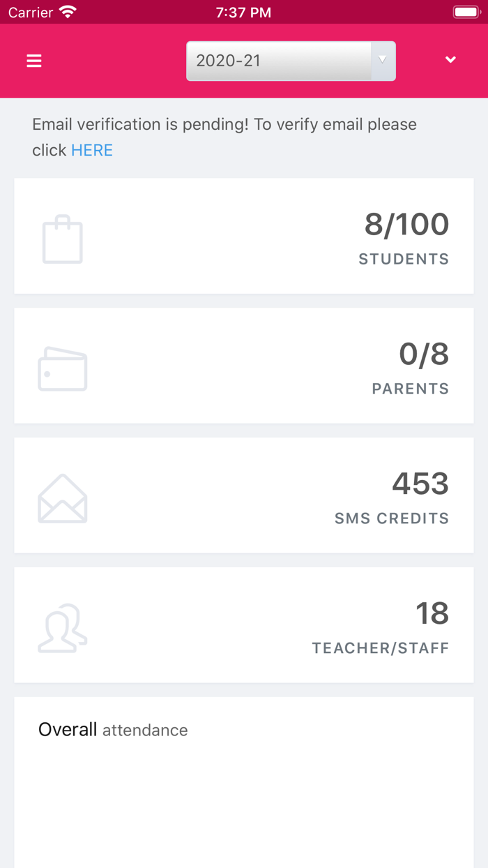Click the HERE email verification link
The height and width of the screenshot is (868, 488).
pyautogui.click(x=92, y=150)
